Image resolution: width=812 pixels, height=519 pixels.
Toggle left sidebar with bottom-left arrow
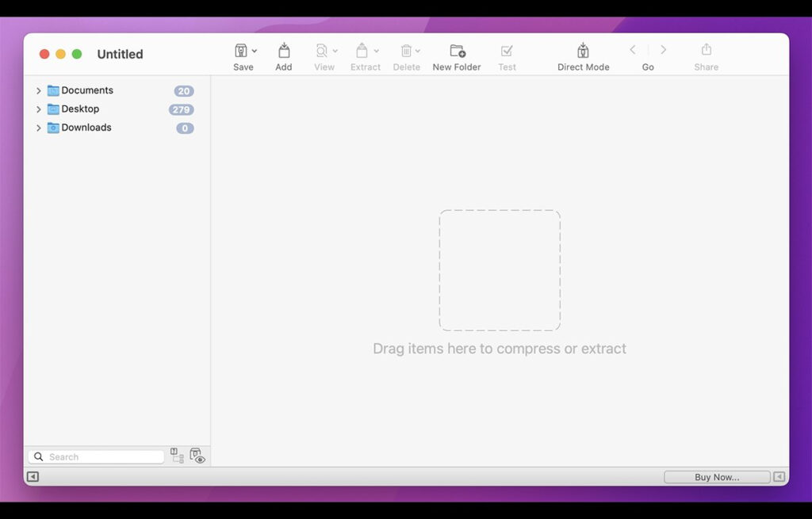click(x=33, y=477)
